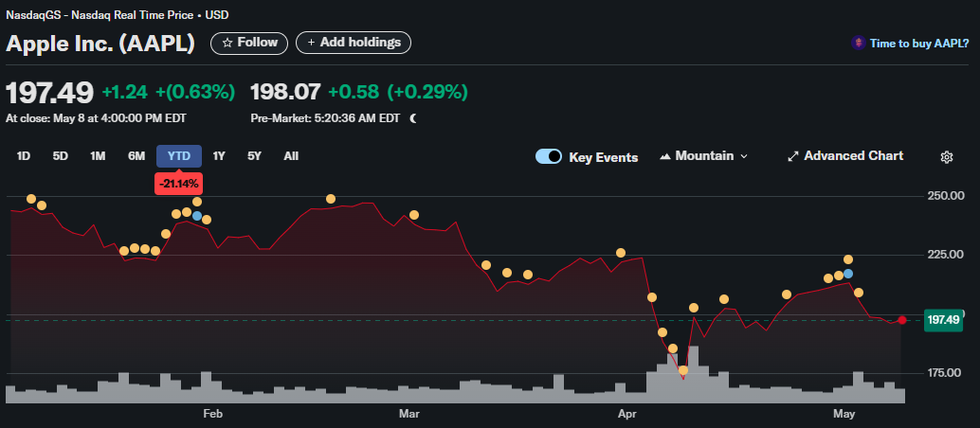Click the +(0.63%) percent change value
The width and height of the screenshot is (980, 428).
click(x=195, y=93)
